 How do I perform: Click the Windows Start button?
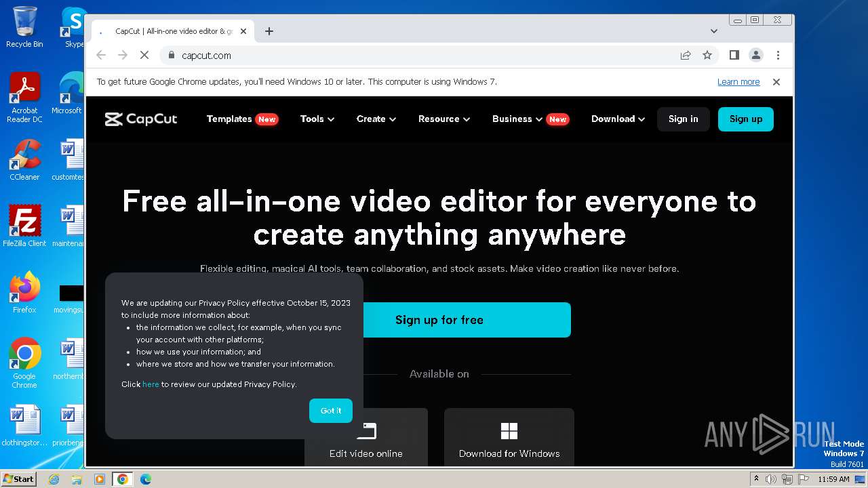pos(19,479)
